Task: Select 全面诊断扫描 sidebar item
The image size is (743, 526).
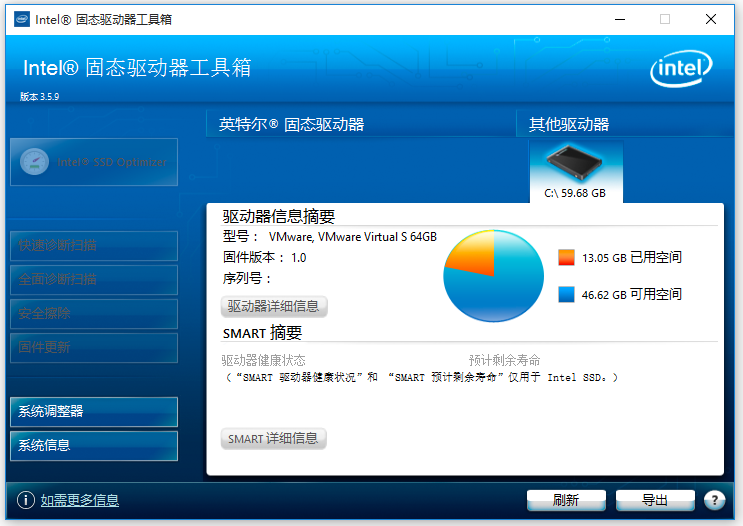Action: pyautogui.click(x=94, y=280)
